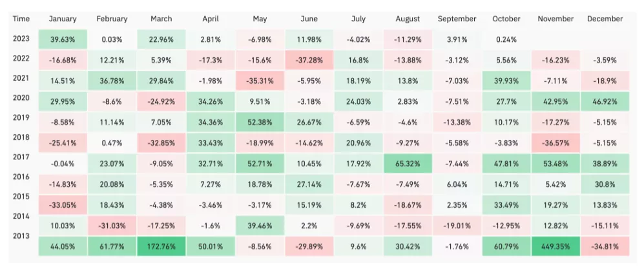Select the -33.05% January 2015 cell

click(63, 204)
